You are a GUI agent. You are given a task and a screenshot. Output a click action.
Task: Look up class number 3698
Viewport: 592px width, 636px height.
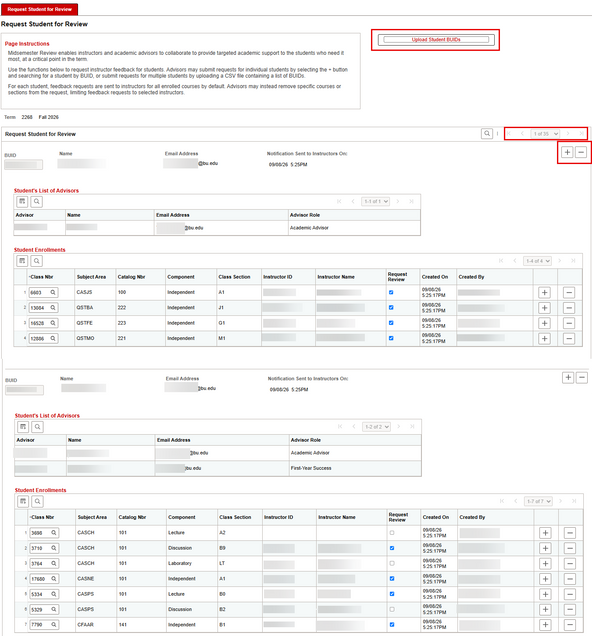pos(54,533)
